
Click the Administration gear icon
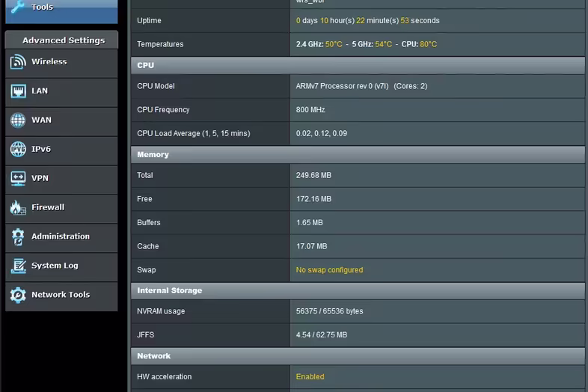click(18, 236)
